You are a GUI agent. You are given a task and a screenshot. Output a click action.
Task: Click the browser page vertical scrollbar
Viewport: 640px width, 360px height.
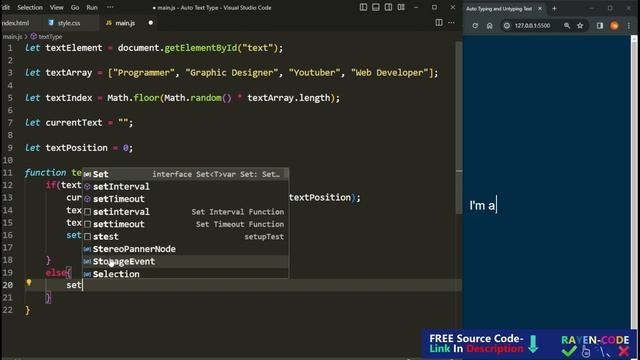(x=634, y=182)
